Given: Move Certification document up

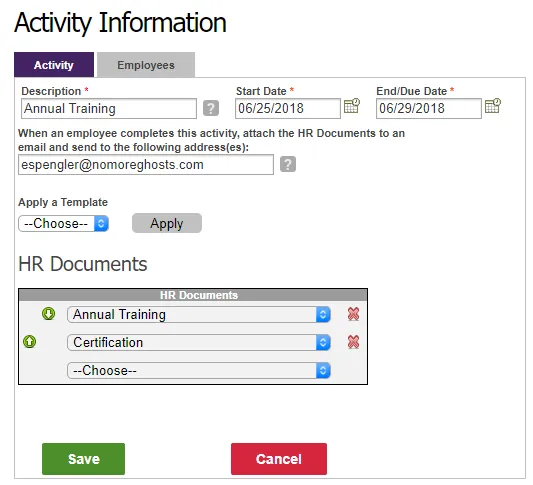Looking at the screenshot, I should (x=30, y=341).
